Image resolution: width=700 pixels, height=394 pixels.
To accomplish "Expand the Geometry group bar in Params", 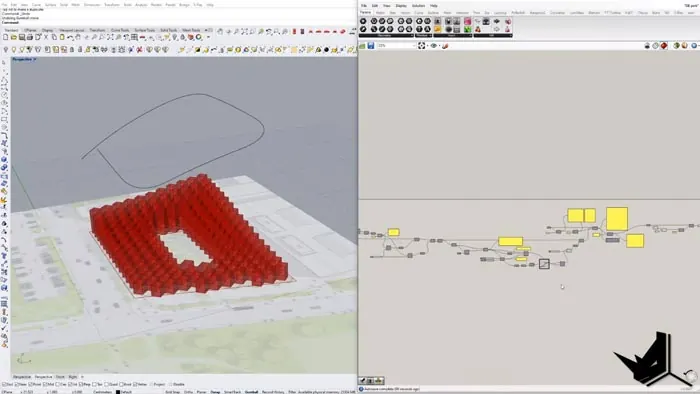I will pos(386,35).
